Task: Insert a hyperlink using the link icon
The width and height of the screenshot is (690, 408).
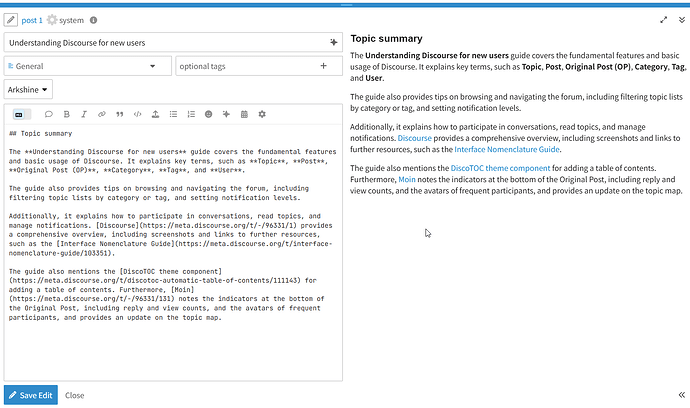Action: 102,114
